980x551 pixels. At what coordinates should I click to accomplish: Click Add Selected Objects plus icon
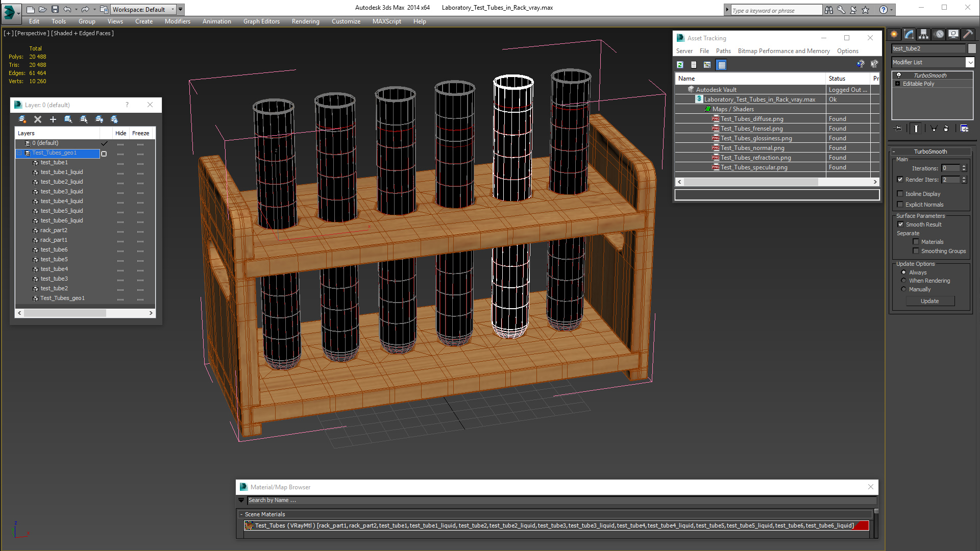(53, 119)
